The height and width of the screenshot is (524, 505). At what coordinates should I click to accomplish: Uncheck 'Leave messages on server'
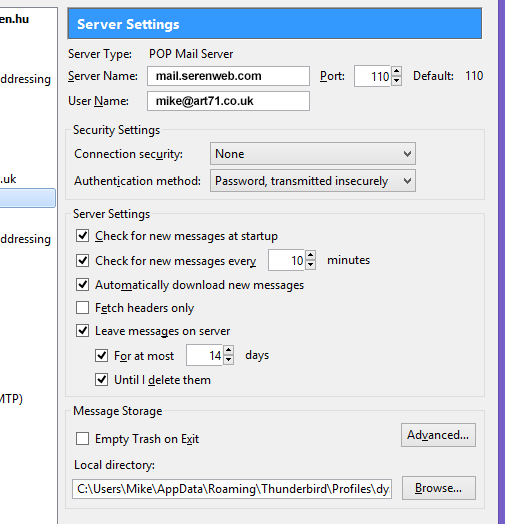82,331
